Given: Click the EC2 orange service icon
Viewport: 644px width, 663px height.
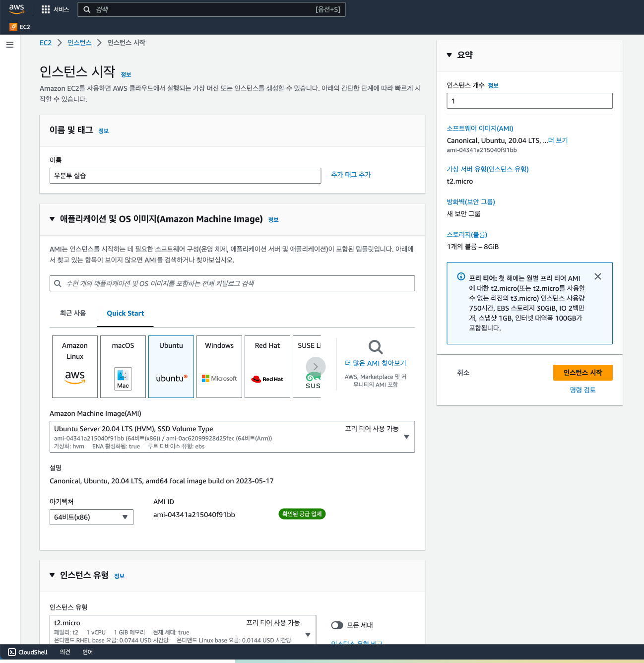Looking at the screenshot, I should [13, 27].
